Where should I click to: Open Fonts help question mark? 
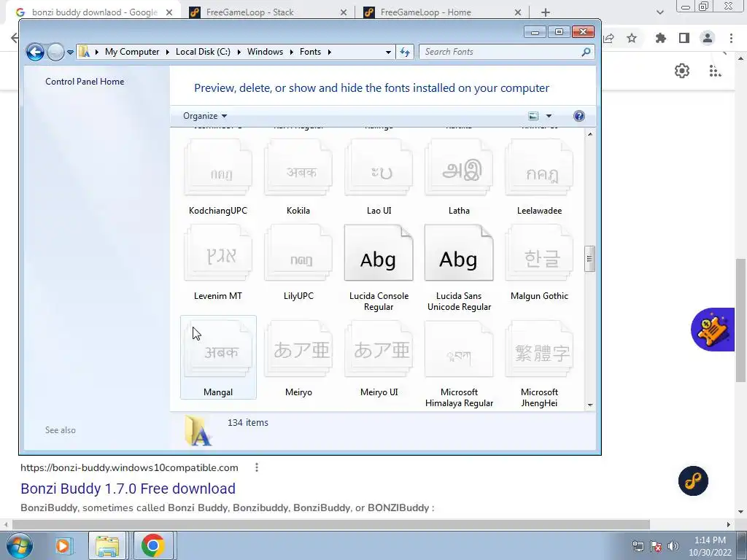point(578,116)
